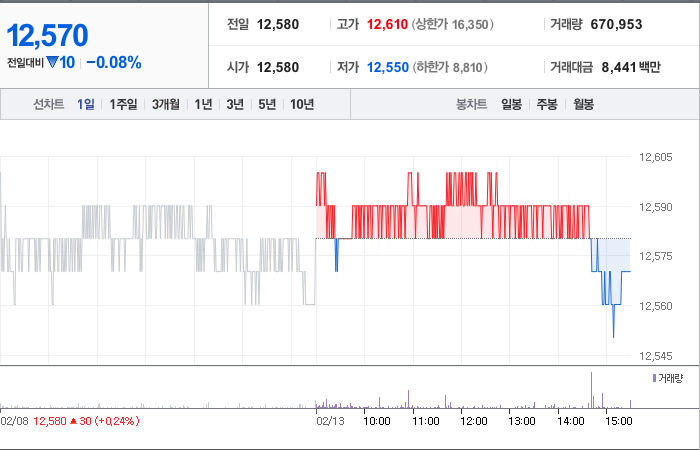The image size is (700, 450).
Task: Click the down arrow 10 change indicator
Action: (61, 62)
